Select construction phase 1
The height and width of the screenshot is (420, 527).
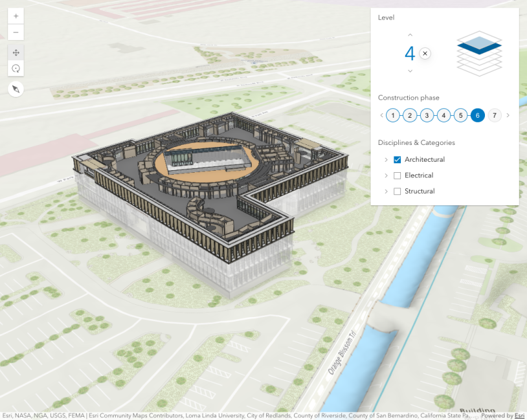point(393,116)
